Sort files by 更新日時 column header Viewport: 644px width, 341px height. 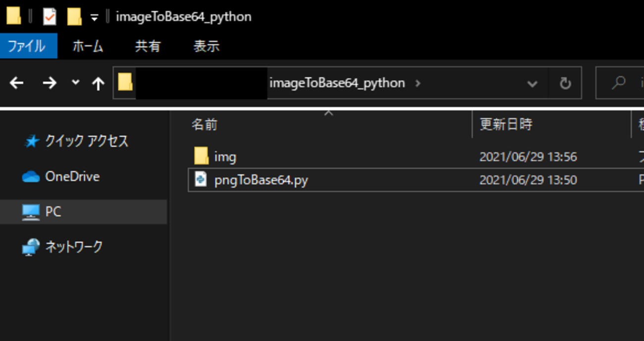point(506,125)
